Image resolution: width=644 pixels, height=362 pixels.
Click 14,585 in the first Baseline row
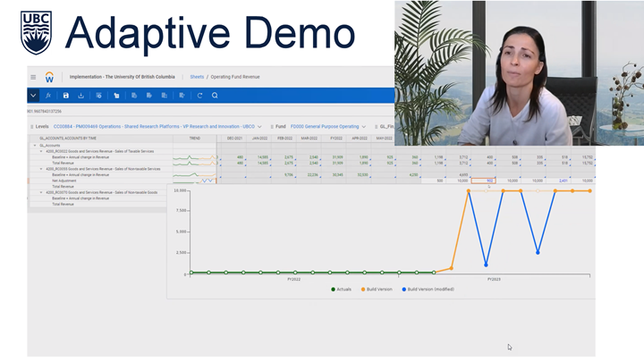coord(262,157)
